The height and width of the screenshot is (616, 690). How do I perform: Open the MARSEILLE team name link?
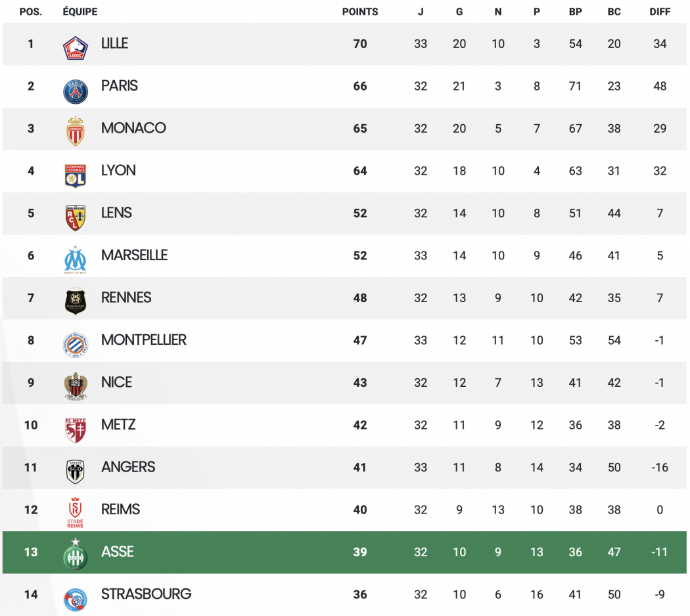pos(134,255)
